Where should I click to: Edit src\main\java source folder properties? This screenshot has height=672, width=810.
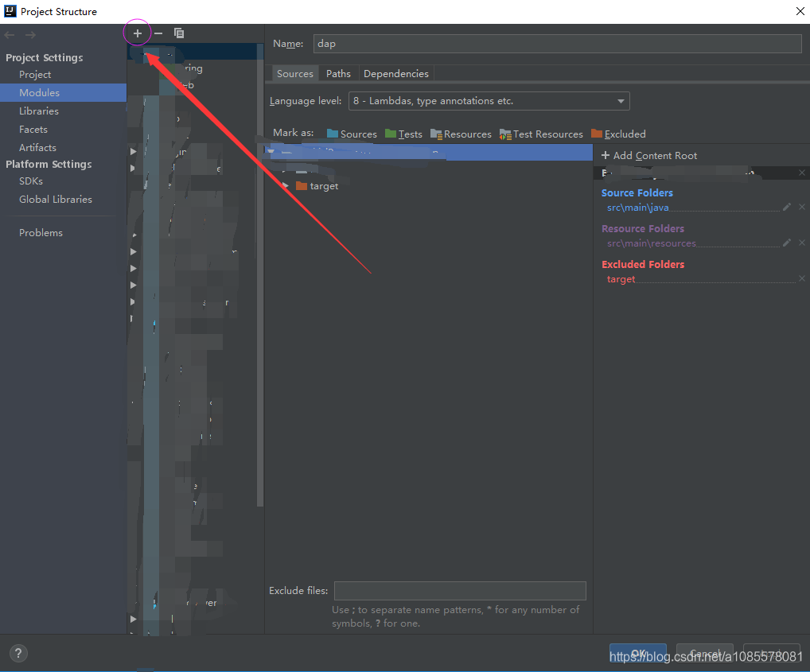[787, 207]
